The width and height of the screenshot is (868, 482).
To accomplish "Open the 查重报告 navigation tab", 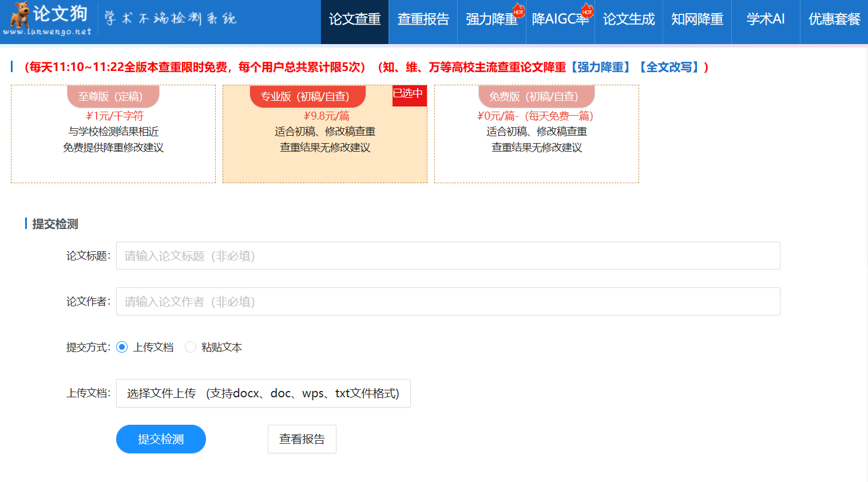I will tap(423, 19).
